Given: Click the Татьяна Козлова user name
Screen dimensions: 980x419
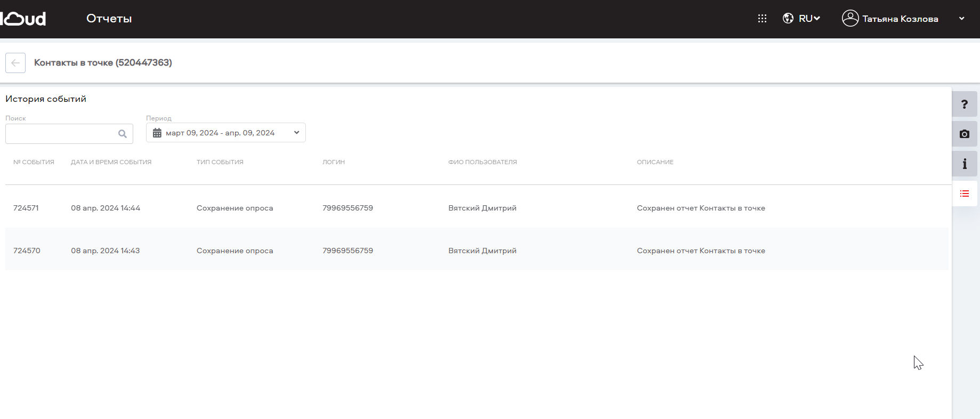Looking at the screenshot, I should click(901, 19).
